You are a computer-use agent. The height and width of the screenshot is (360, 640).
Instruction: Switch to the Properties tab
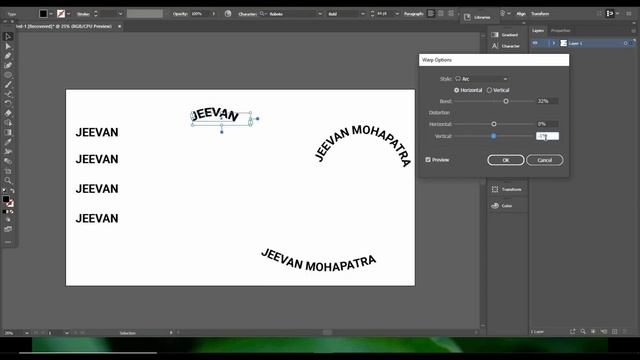tap(560, 31)
